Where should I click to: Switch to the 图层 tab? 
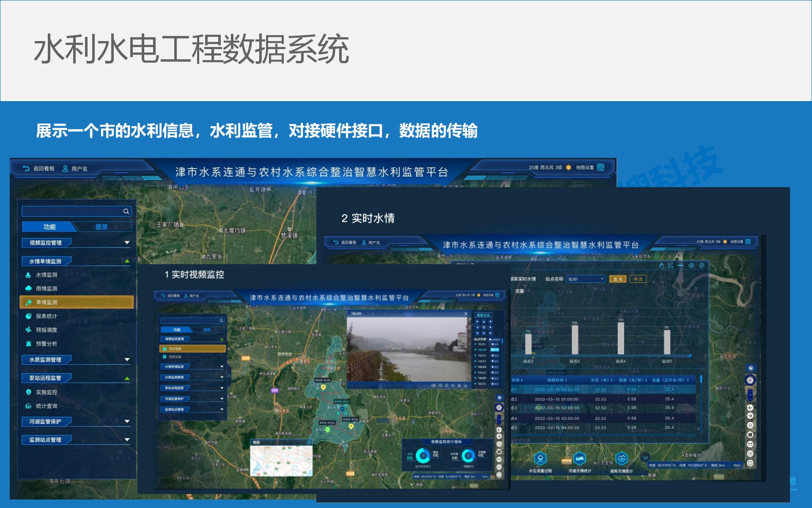pos(101,227)
